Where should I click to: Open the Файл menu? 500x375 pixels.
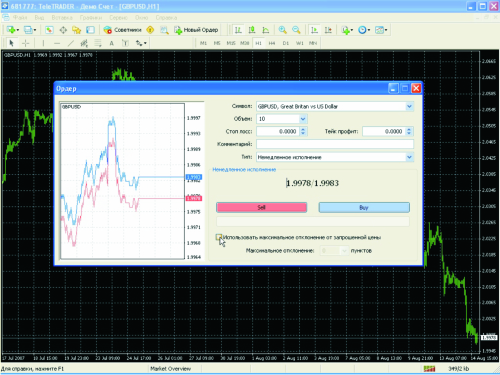pyautogui.click(x=20, y=17)
